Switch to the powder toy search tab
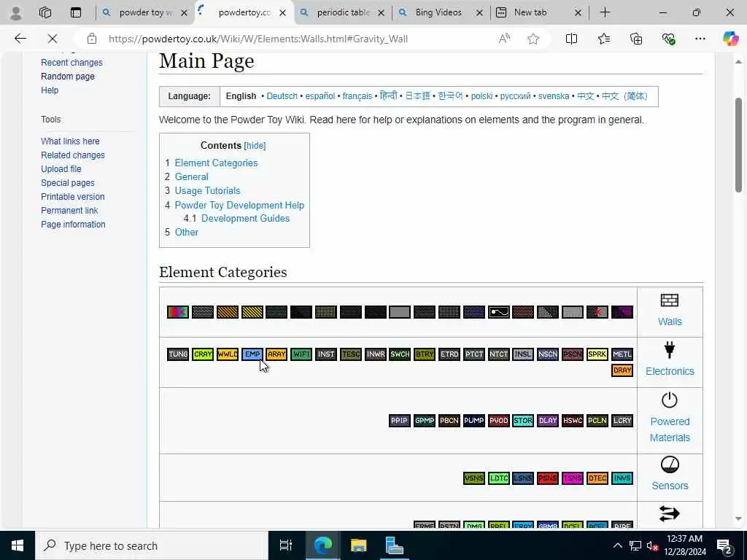 (145, 13)
